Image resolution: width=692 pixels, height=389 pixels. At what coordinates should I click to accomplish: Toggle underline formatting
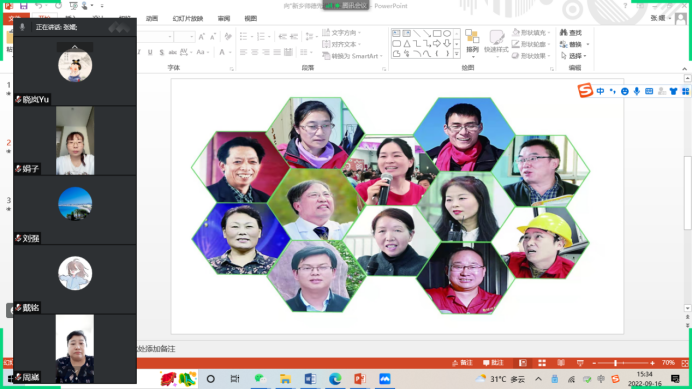[x=150, y=52]
